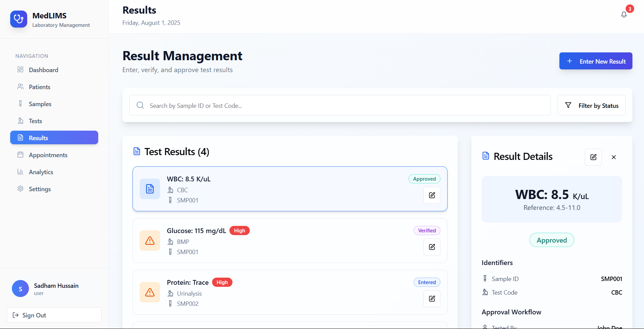Click the Settings gear icon in sidebar
Viewport: 644px width, 329px height.
coord(20,188)
